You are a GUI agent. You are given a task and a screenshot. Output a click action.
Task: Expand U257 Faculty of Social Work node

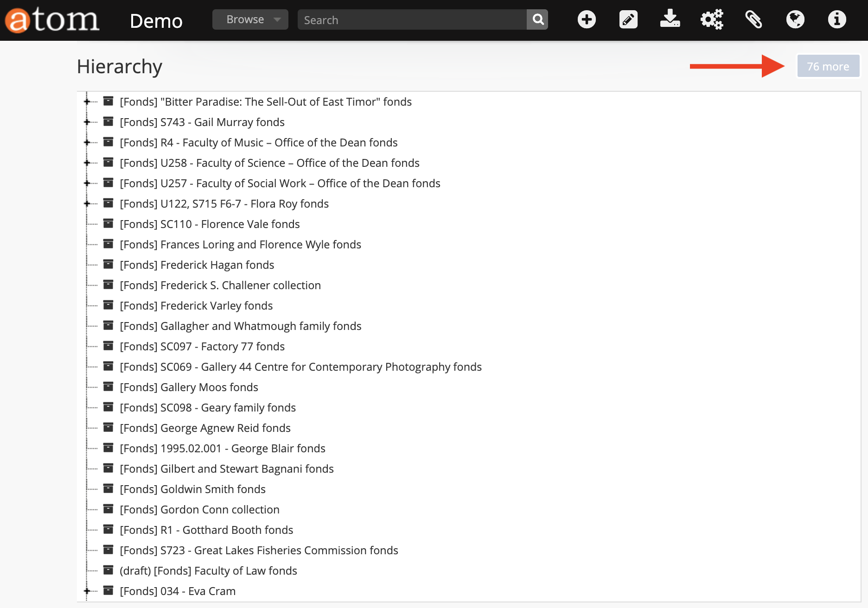(87, 183)
